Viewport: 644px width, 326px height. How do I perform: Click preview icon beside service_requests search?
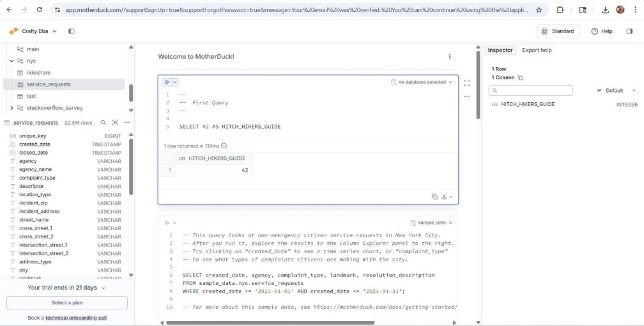[116, 123]
